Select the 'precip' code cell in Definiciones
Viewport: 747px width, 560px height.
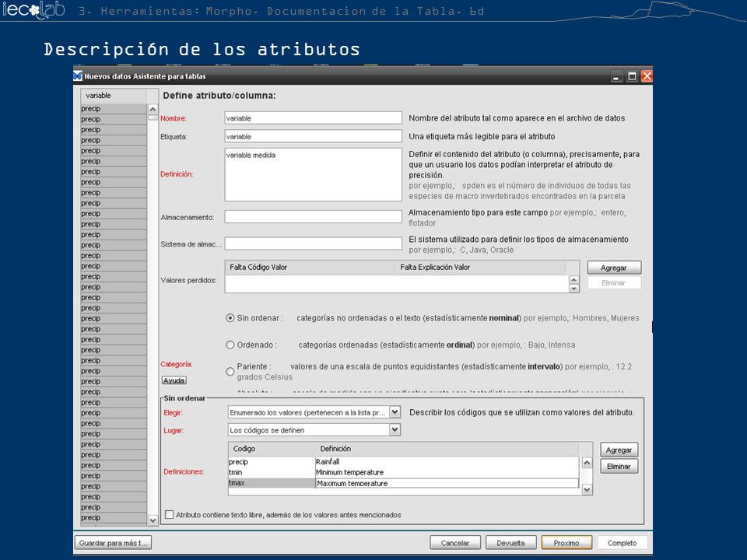pos(272,462)
